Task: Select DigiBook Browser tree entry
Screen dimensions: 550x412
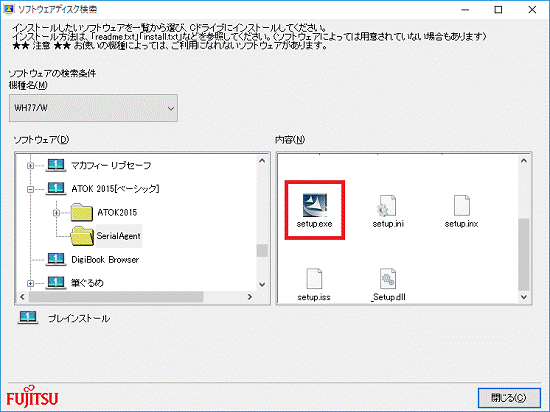Action: point(105,259)
